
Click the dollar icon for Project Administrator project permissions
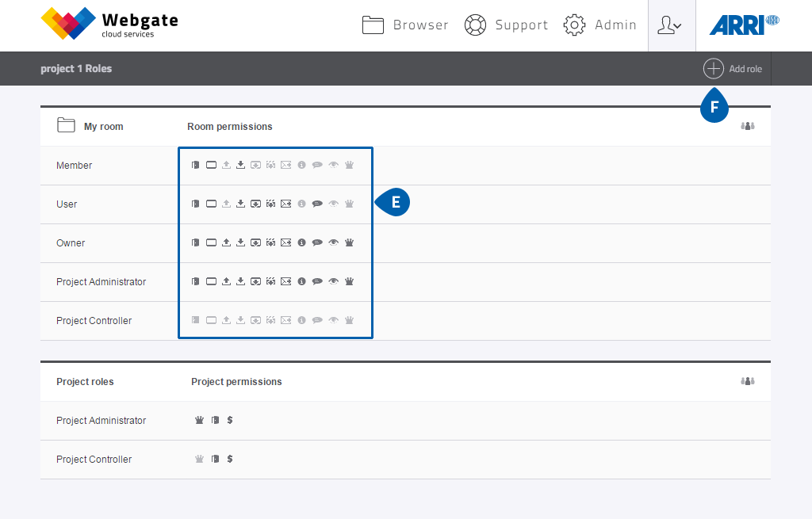(x=230, y=420)
